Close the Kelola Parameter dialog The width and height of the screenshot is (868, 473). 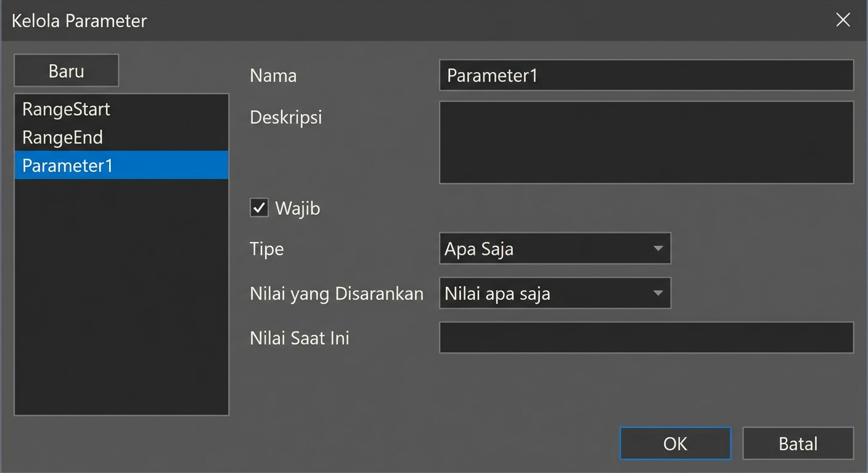pos(843,20)
